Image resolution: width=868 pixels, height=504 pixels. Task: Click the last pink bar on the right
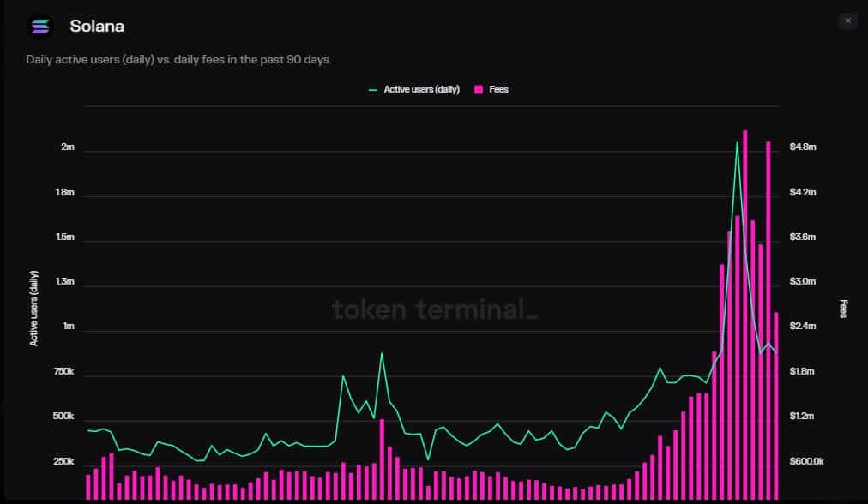coord(776,405)
